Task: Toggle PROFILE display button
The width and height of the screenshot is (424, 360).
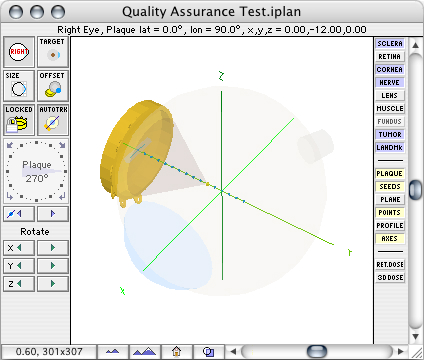Action: click(x=390, y=226)
